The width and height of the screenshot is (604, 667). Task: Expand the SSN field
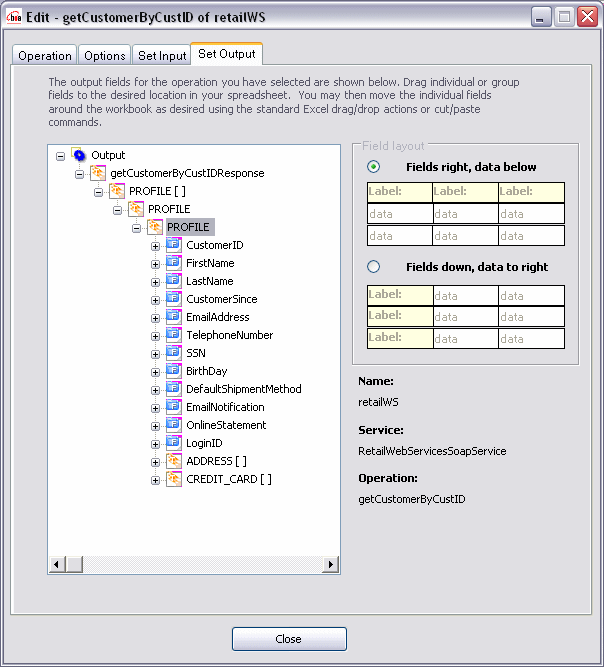tap(155, 354)
